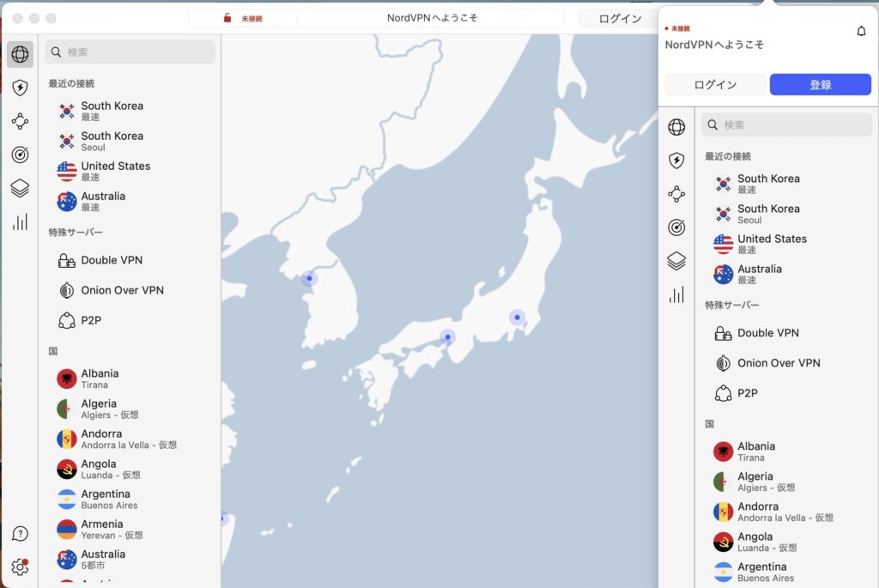Connect to South Korea Seoul in main window
Screen dimensions: 879x588
(130, 142)
